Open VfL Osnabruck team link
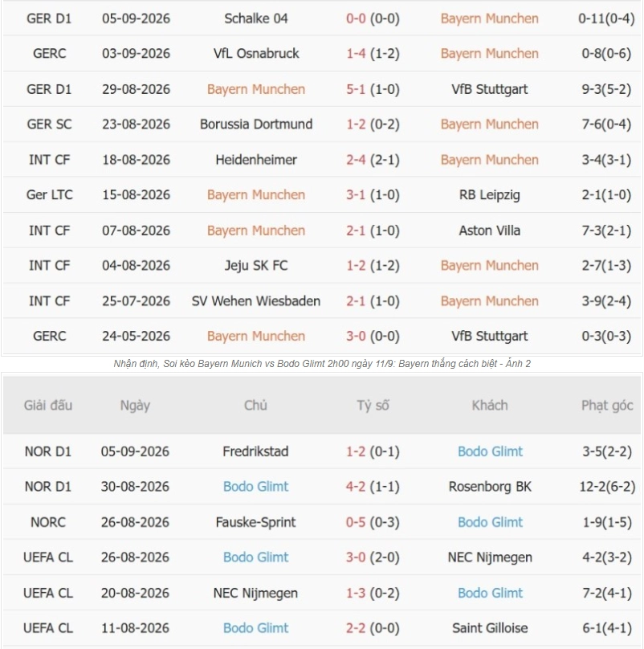Screen dimensions: 644x649 tap(256, 54)
